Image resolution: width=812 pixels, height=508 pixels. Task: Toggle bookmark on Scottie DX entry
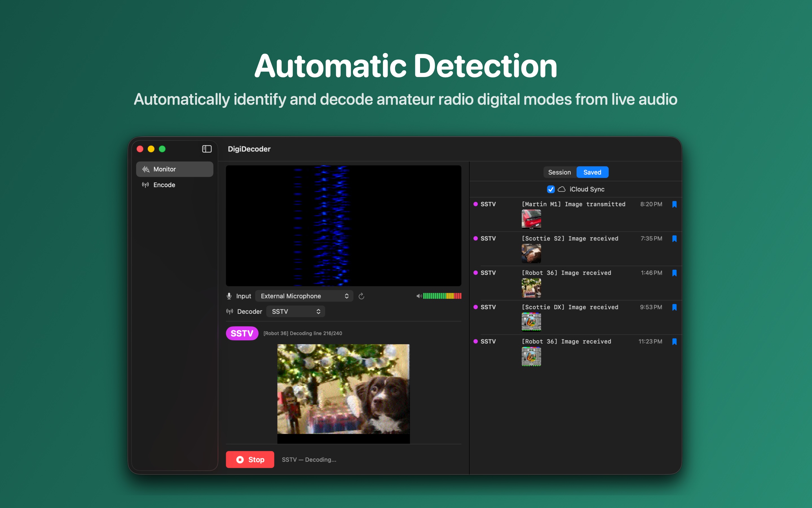tap(674, 307)
